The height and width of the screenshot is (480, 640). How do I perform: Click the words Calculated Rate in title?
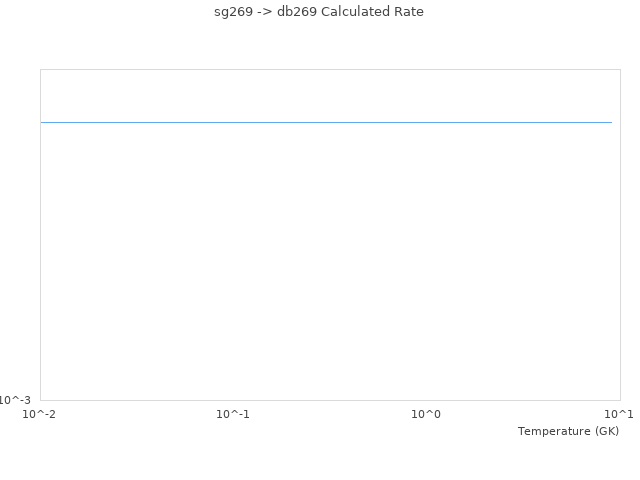(372, 12)
